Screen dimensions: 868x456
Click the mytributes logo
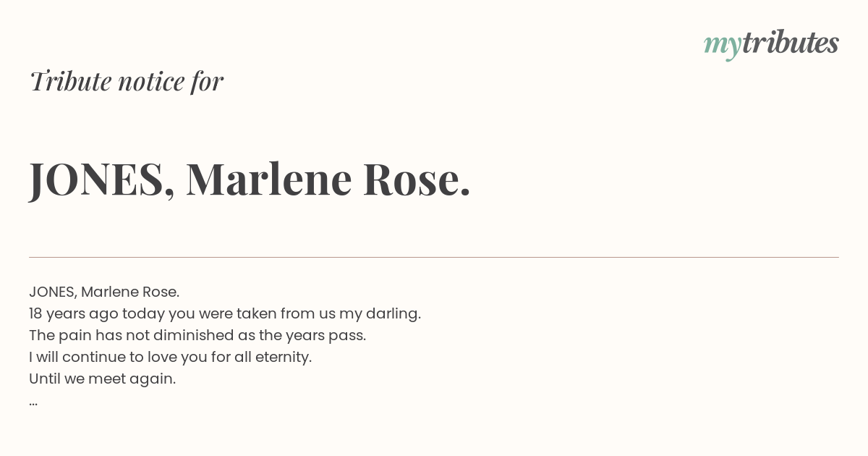click(771, 44)
